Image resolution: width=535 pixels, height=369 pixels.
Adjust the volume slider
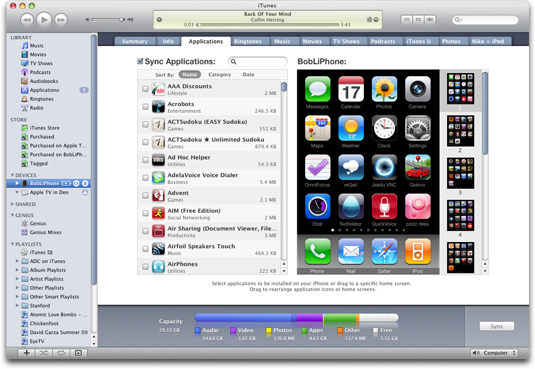108,20
